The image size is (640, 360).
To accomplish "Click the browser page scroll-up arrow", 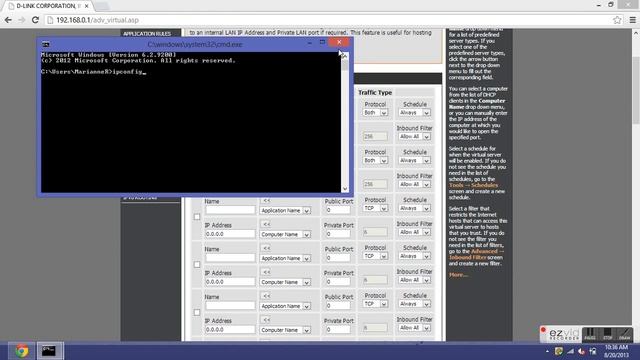I will click(636, 33).
